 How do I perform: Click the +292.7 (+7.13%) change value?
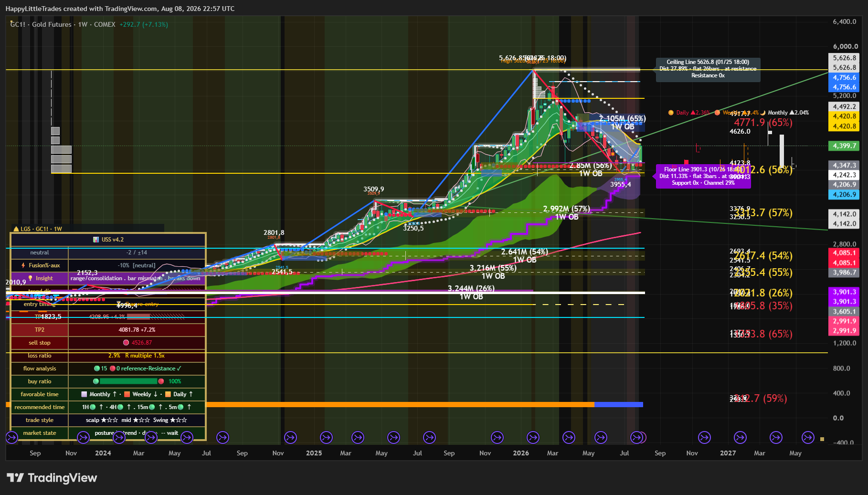point(144,24)
